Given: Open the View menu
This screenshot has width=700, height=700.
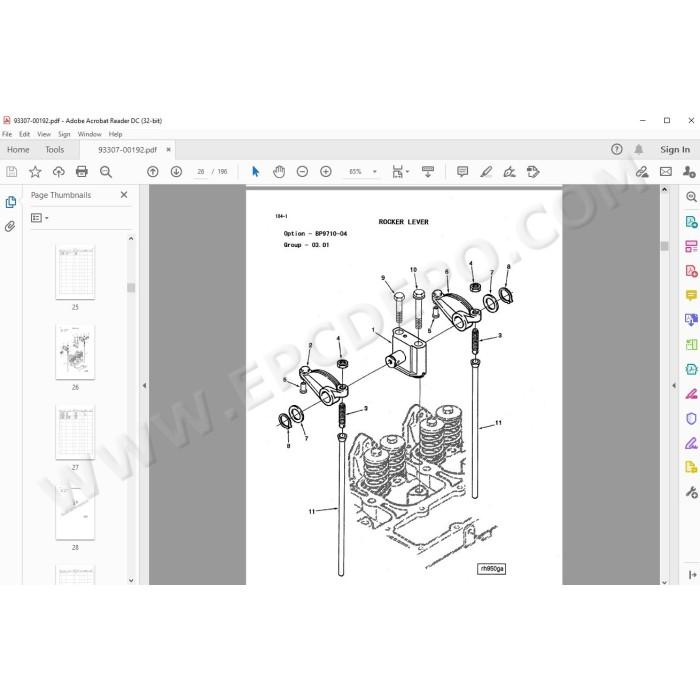Looking at the screenshot, I should 44,134.
